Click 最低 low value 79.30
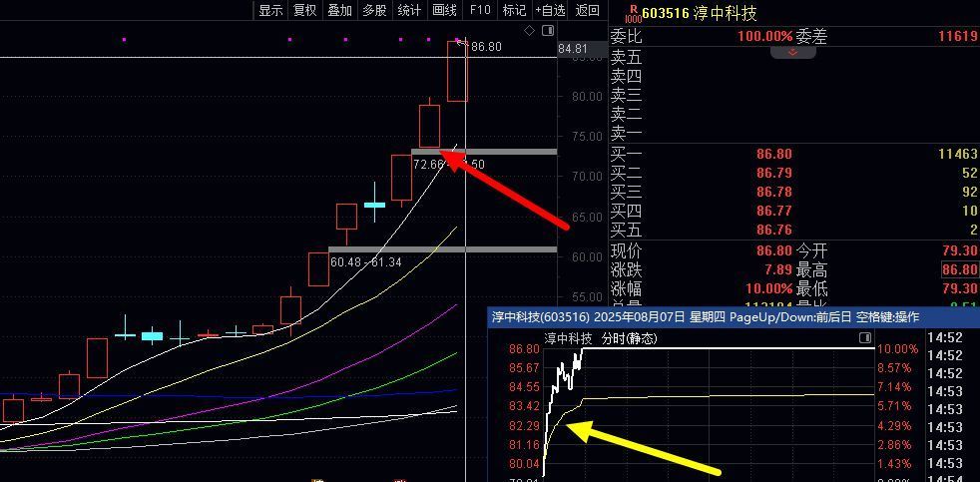Image resolution: width=980 pixels, height=482 pixels. click(960, 289)
